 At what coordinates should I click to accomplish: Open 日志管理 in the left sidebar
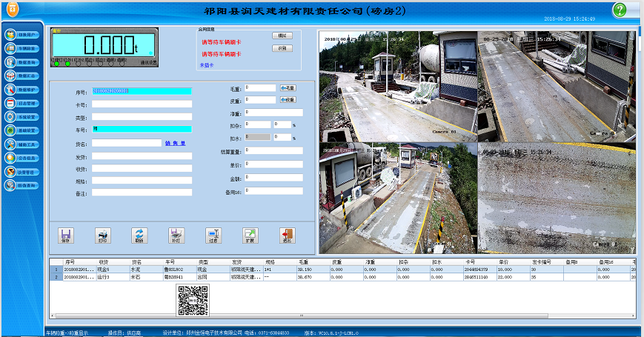22,103
